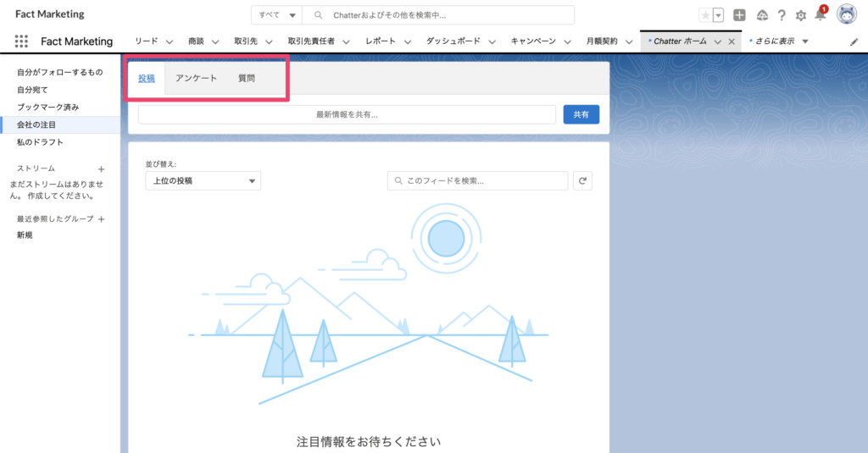Expand the Chatter ホーム tab chevron
This screenshot has height=453, width=868.
[717, 41]
